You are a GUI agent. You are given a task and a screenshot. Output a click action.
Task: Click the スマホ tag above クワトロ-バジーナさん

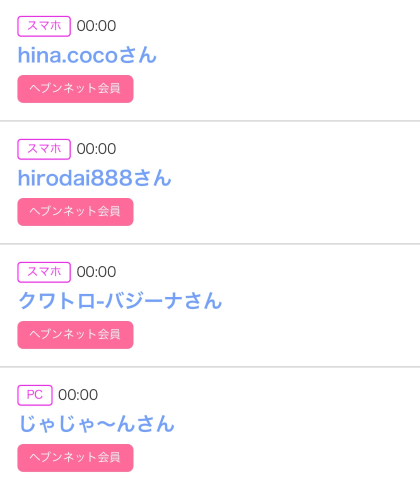[x=44, y=272]
